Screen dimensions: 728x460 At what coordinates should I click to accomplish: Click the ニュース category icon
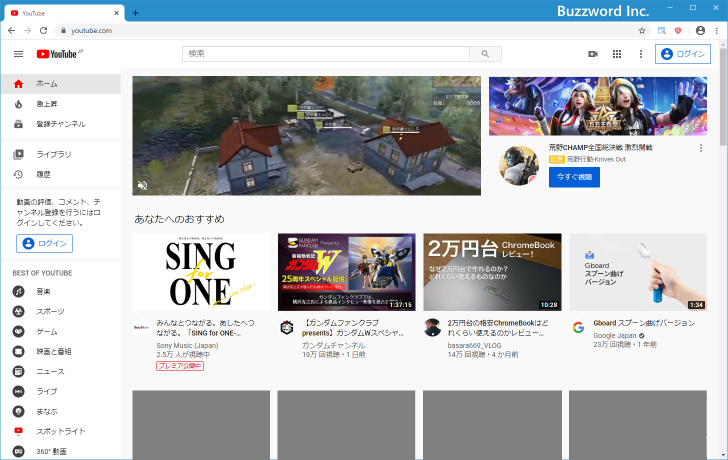[x=19, y=371]
